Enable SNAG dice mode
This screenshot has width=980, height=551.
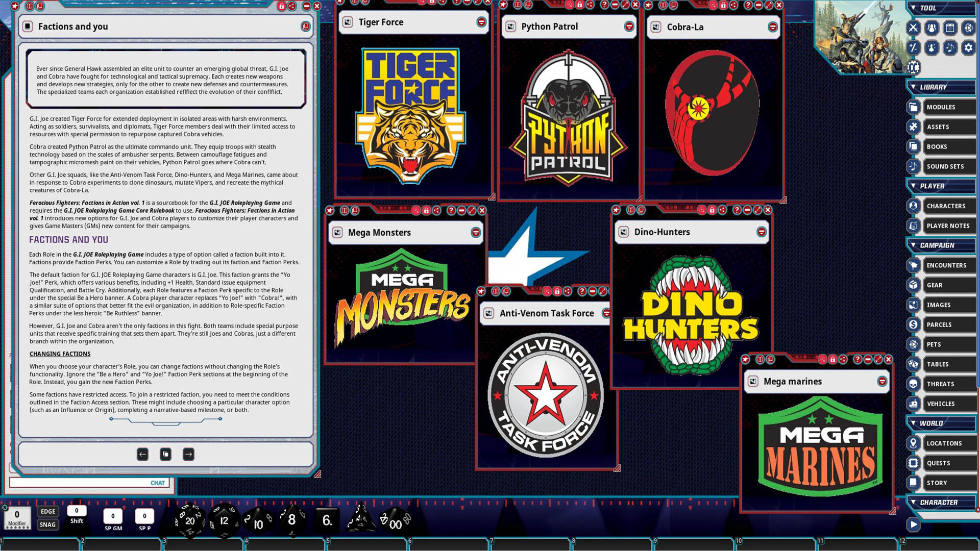pos(47,524)
